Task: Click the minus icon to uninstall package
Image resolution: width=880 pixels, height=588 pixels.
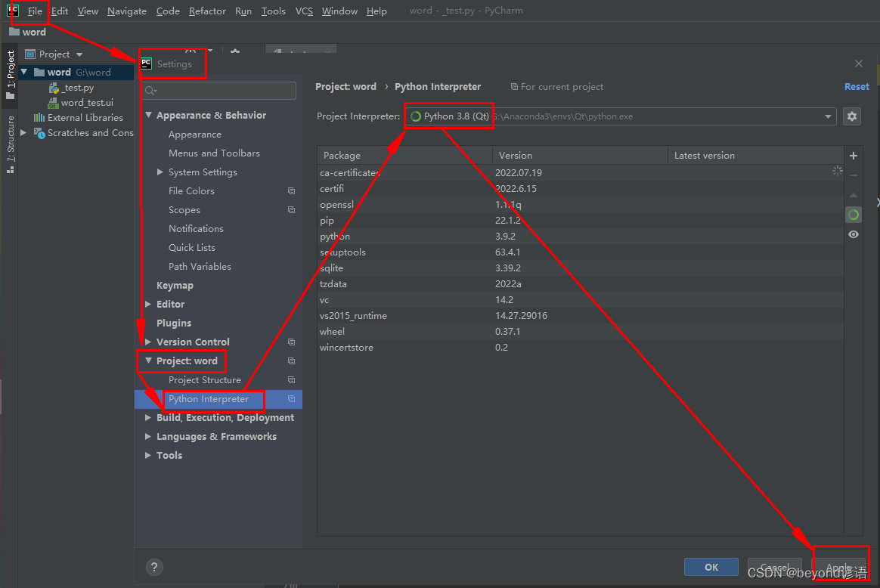Action: coord(853,175)
